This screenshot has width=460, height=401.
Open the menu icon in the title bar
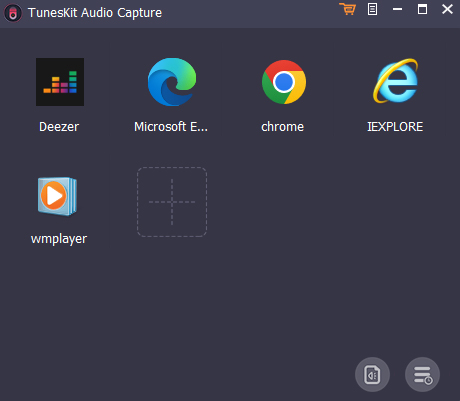(x=372, y=9)
